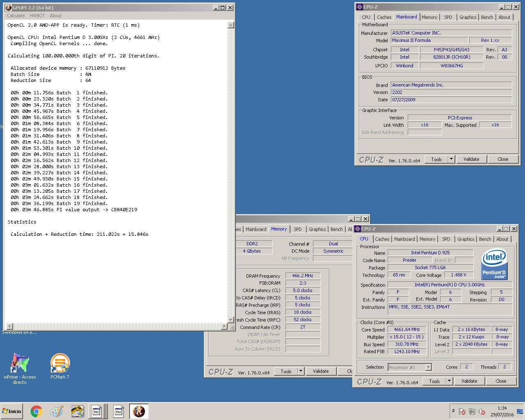Select Graphics tab in Memory CPU-Z window
Image resolution: width=525 pixels, height=420 pixels.
tap(317, 229)
